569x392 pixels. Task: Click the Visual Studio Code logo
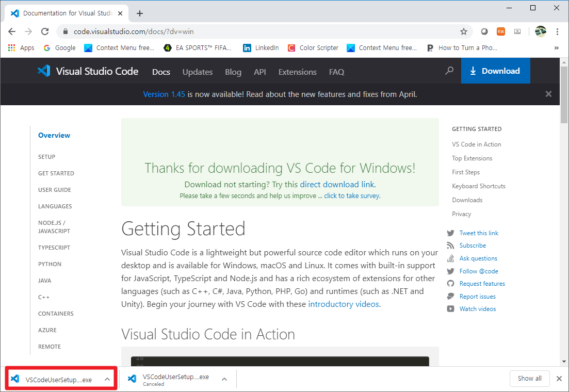[88, 71]
